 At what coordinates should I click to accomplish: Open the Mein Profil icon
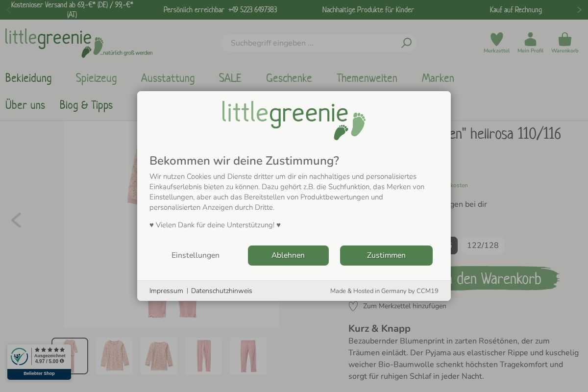[530, 39]
